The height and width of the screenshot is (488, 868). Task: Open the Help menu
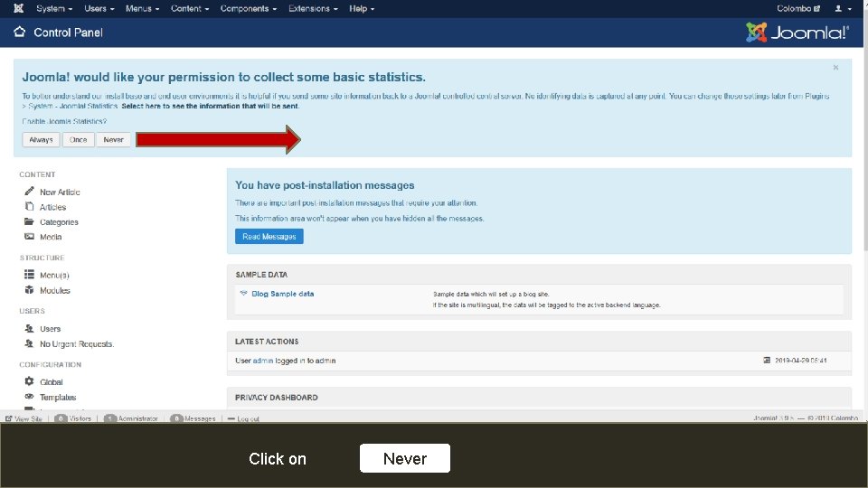coord(362,8)
